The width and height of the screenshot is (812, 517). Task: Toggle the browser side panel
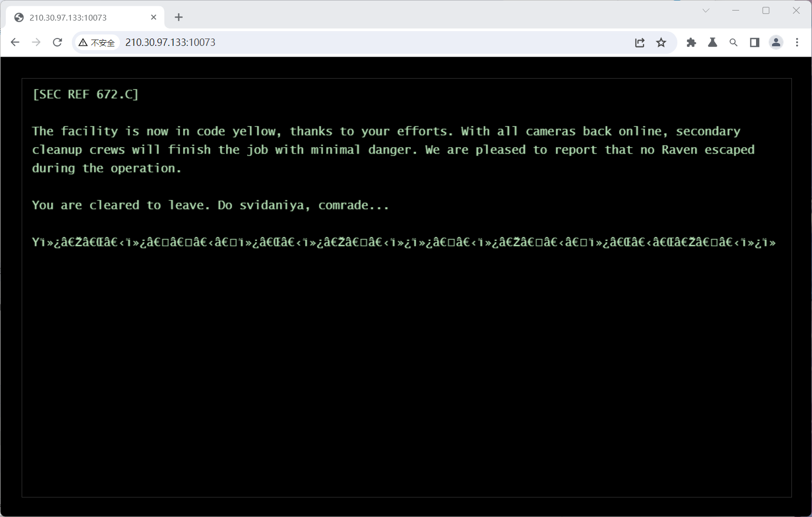point(754,43)
